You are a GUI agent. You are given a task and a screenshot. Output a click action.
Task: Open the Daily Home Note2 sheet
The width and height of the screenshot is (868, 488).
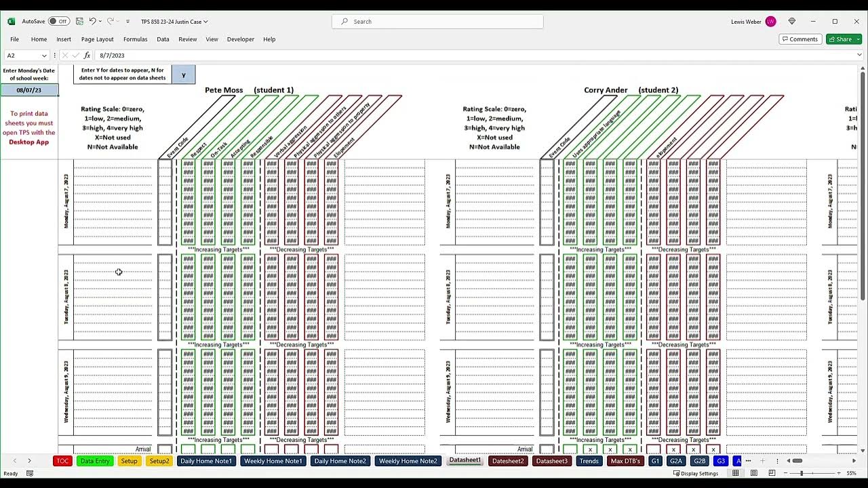[340, 461]
